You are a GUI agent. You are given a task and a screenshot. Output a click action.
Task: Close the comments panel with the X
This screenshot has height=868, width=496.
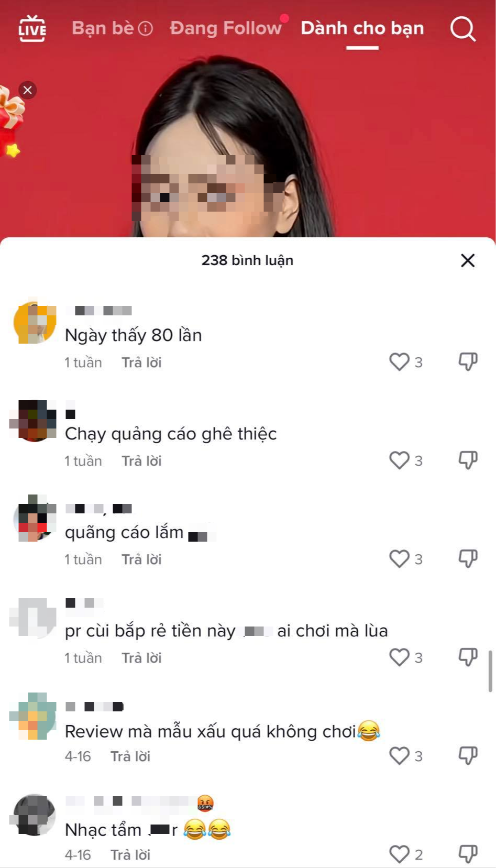[x=467, y=260]
